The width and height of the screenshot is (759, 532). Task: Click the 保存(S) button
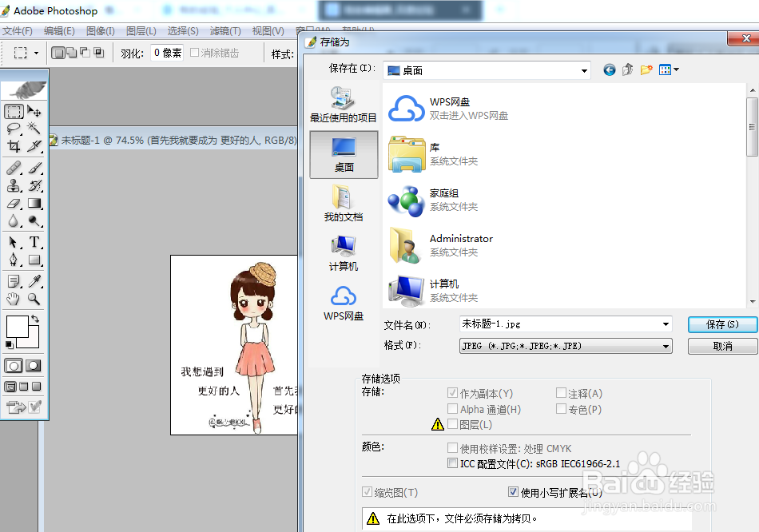722,324
